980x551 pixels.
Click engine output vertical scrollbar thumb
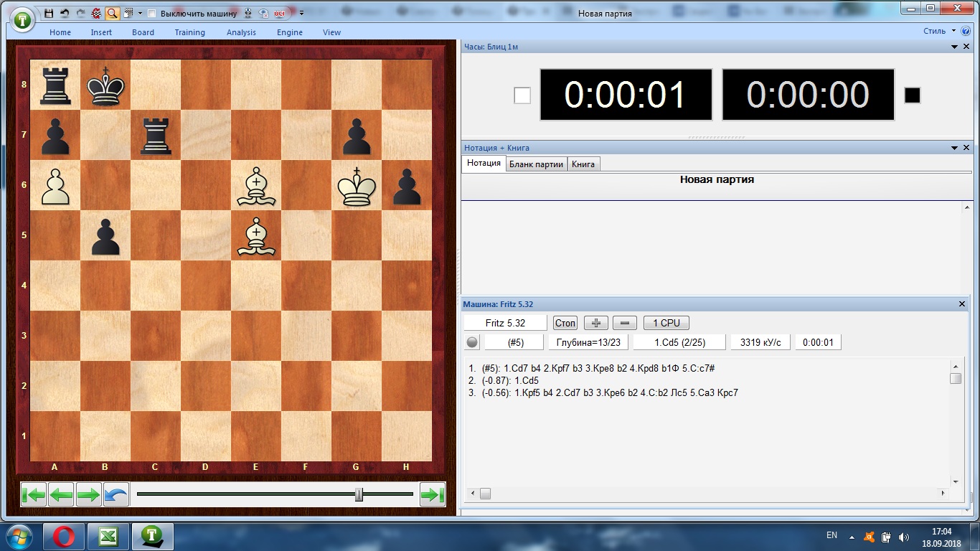(956, 378)
